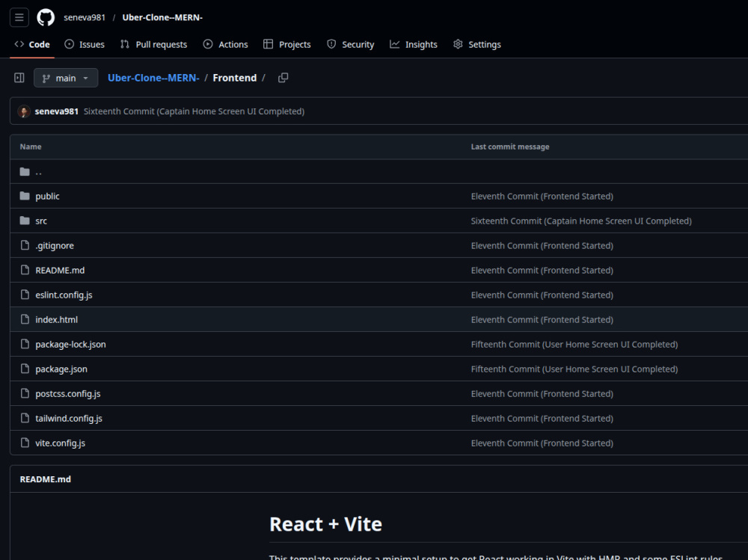Open the Sixteenth Commit message in commit bar
The width and height of the screenshot is (748, 560).
[x=194, y=111]
